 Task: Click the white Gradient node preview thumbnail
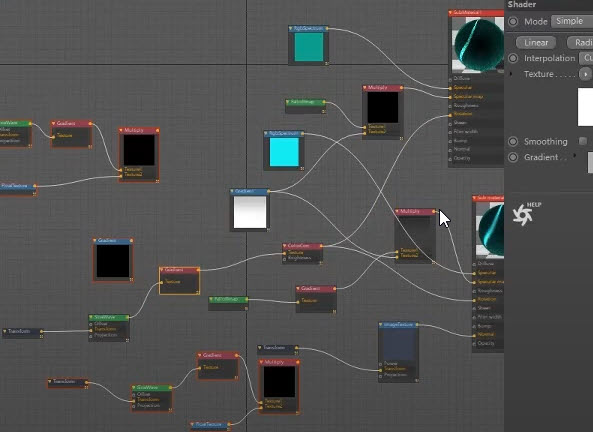tap(250, 212)
